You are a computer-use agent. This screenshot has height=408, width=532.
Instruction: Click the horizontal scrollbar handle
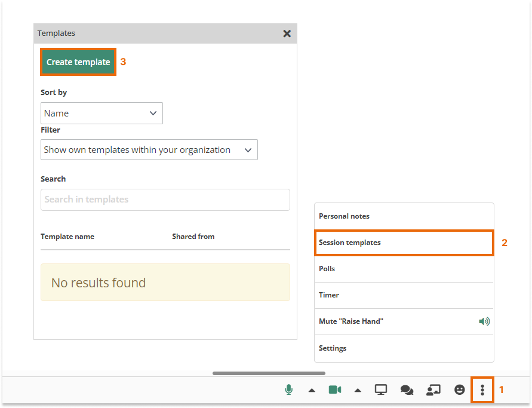[269, 373]
